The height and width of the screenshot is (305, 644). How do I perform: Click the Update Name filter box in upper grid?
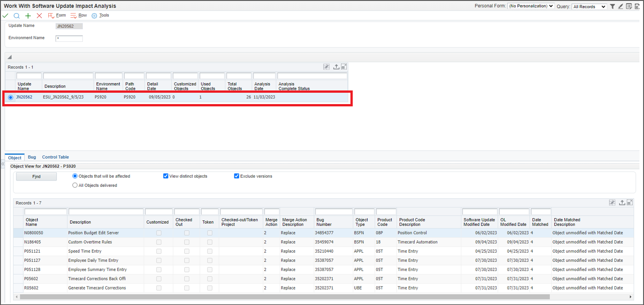[x=29, y=76]
